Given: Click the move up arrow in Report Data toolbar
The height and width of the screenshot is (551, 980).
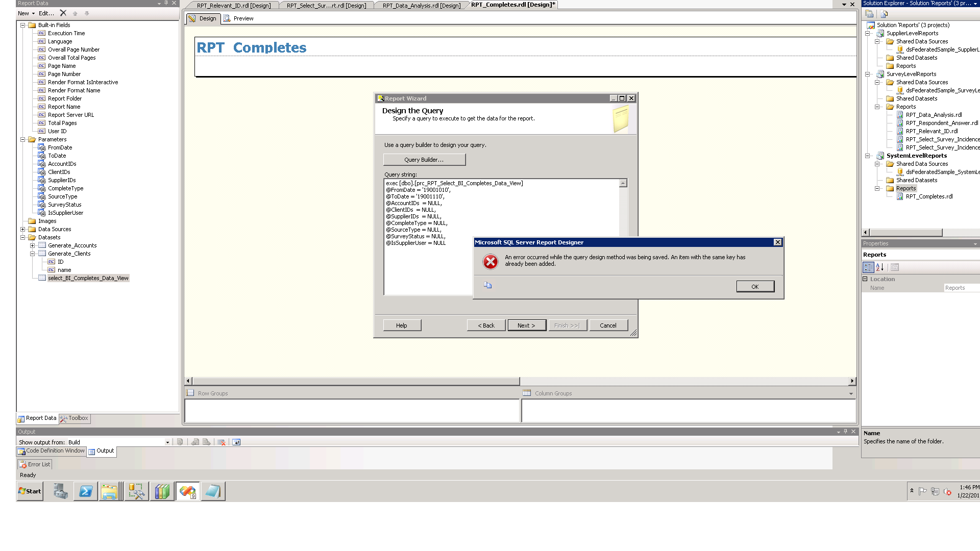Looking at the screenshot, I should click(75, 13).
